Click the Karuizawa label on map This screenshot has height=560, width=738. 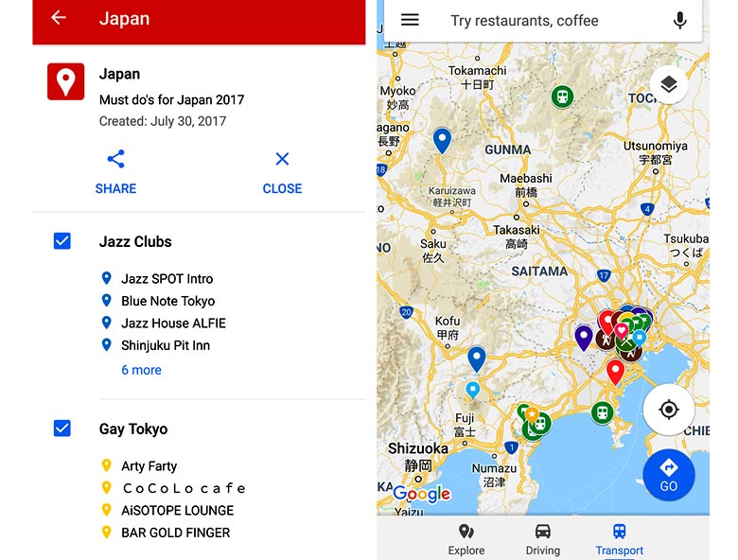[x=452, y=196]
